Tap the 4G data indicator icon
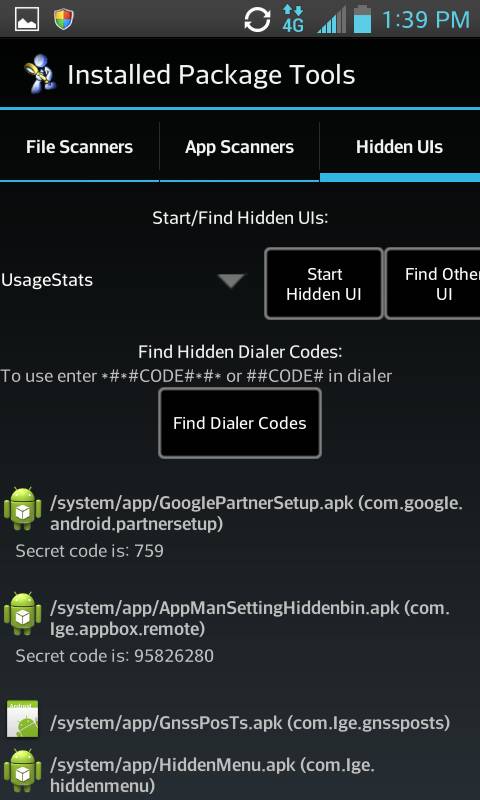This screenshot has width=480, height=800. (293, 19)
